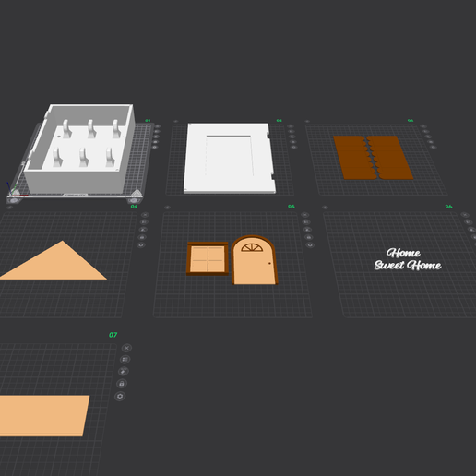The width and height of the screenshot is (476, 476).
Task: Click the green '03' plate label
Action: point(411,121)
